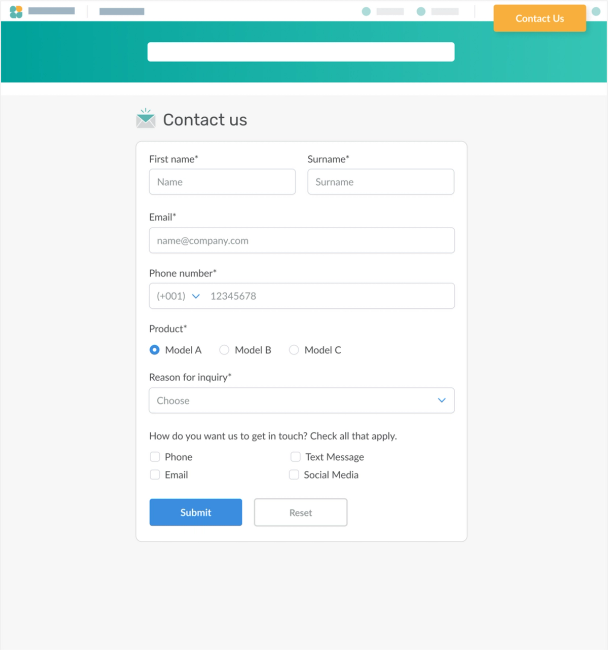
Task: Expand the Reason for inquiry dropdown
Action: click(301, 400)
